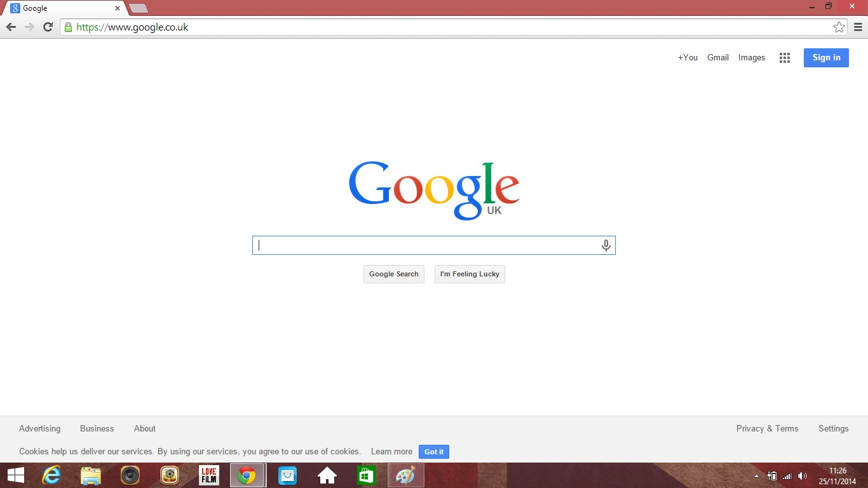
Task: Click the Google UK logo
Action: [434, 191]
